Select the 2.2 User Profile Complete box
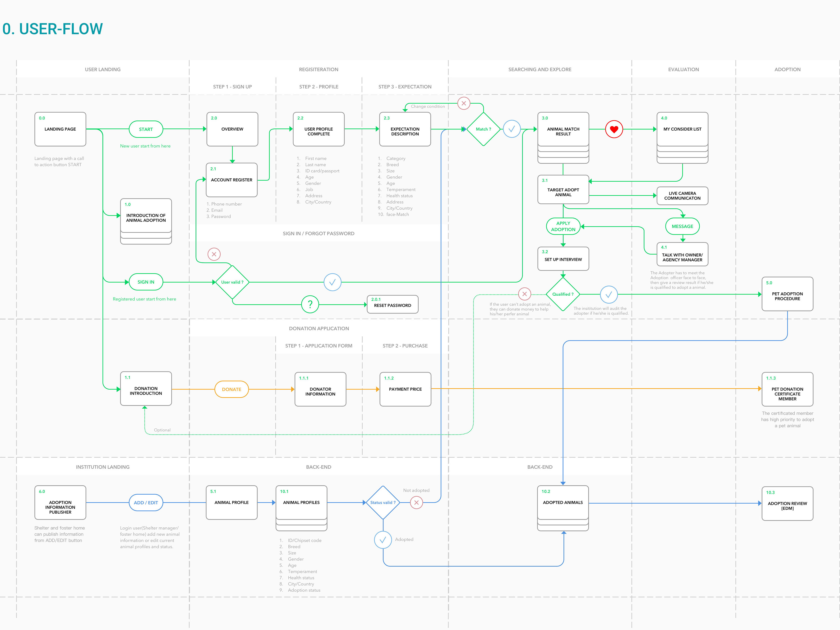The image size is (840, 630). pos(318,129)
